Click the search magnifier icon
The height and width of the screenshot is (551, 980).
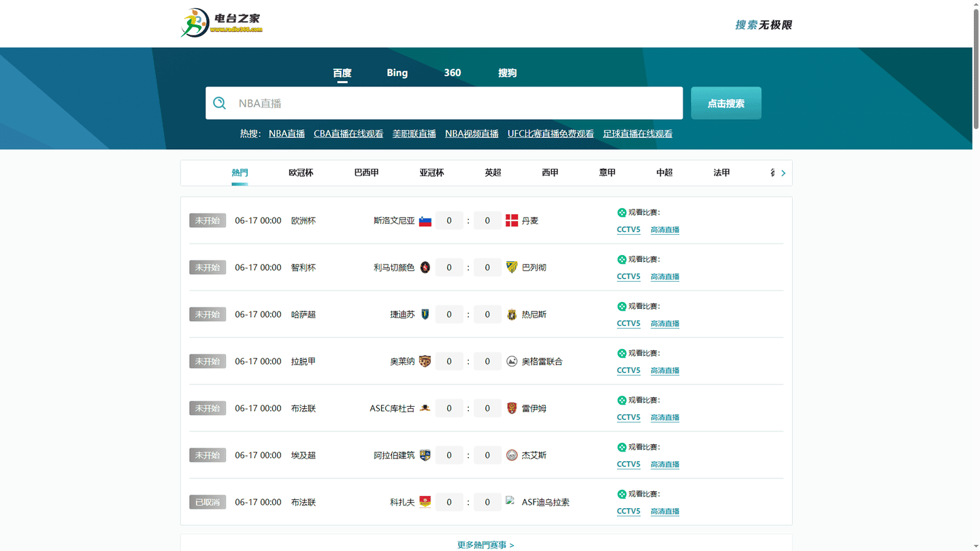click(220, 103)
